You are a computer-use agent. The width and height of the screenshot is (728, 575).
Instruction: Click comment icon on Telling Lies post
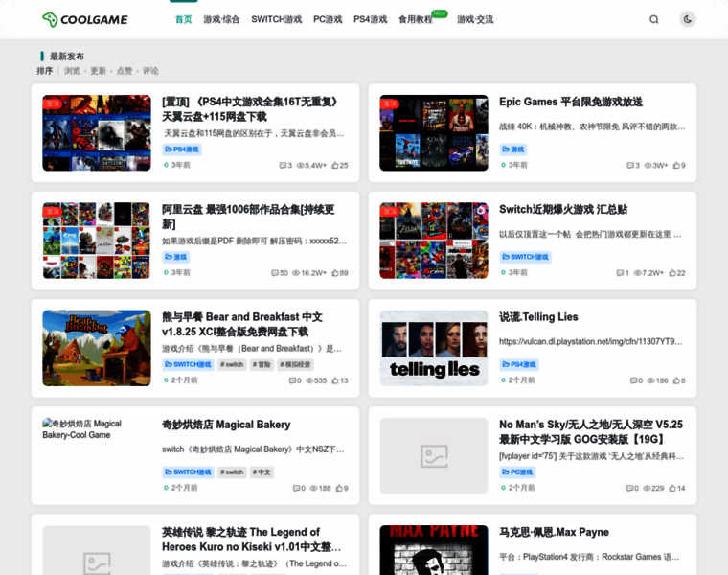tap(633, 380)
